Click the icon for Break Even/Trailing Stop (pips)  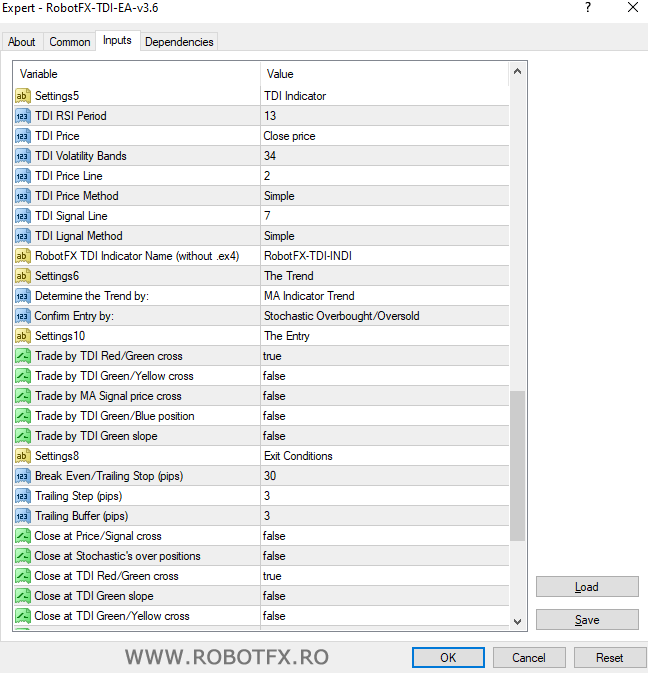[x=23, y=476]
